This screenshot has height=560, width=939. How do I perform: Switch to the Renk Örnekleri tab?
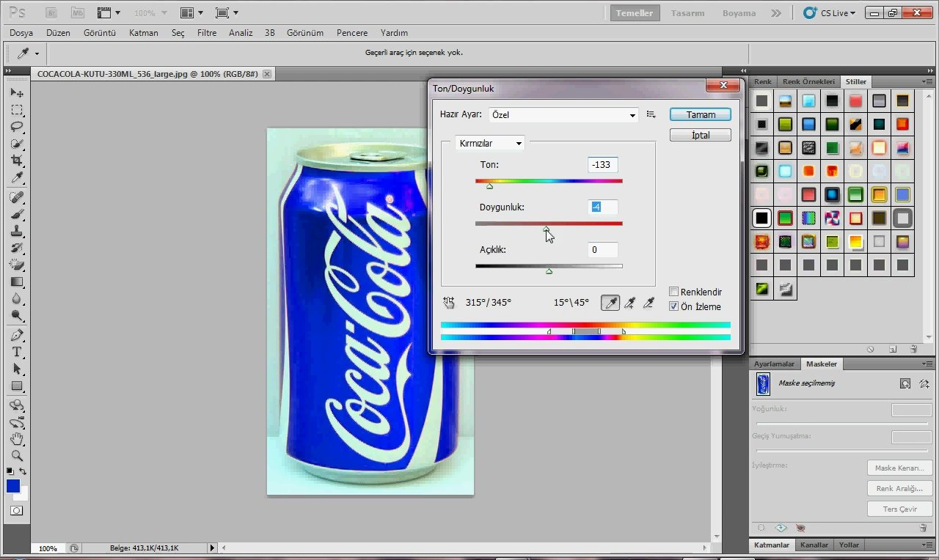tap(808, 81)
